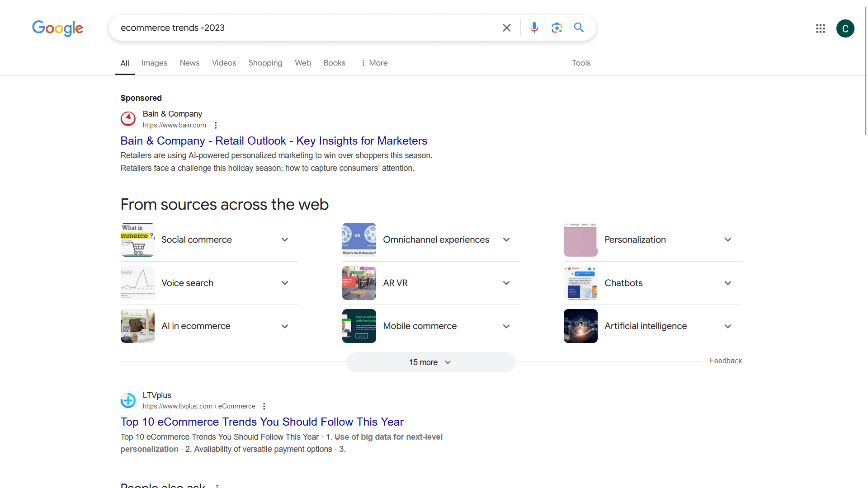The image size is (868, 488).
Task: Expand the Omnichannel experiences topic
Action: [x=506, y=239]
